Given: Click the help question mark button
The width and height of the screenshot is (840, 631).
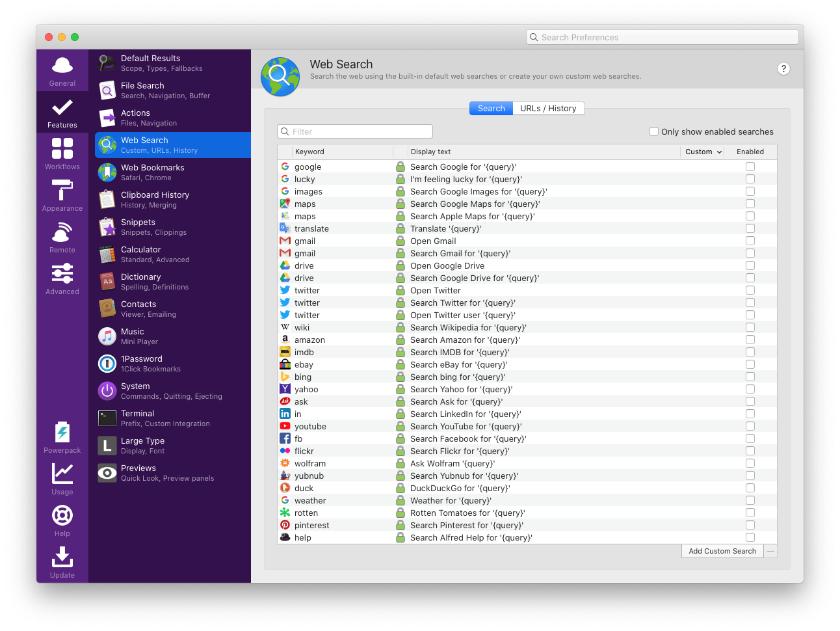Looking at the screenshot, I should pos(783,69).
